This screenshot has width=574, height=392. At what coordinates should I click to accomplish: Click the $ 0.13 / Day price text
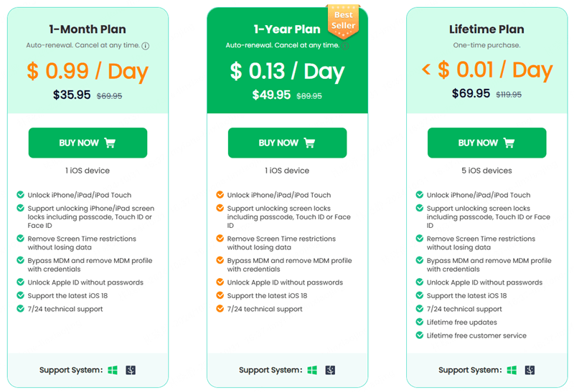[287, 71]
